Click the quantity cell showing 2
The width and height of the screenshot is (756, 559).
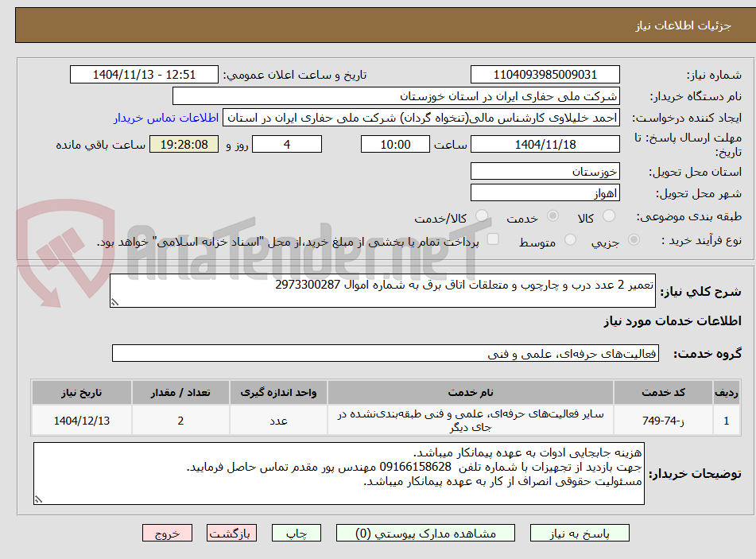tap(180, 421)
